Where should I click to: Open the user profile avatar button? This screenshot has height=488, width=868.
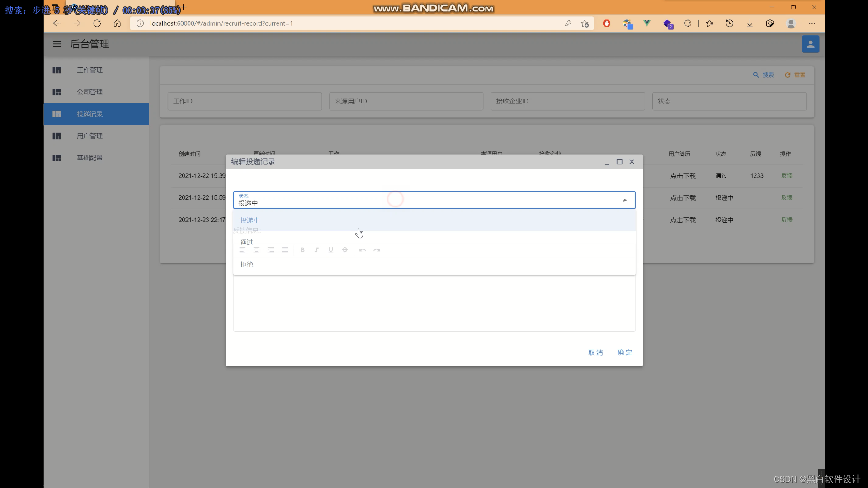pyautogui.click(x=810, y=44)
